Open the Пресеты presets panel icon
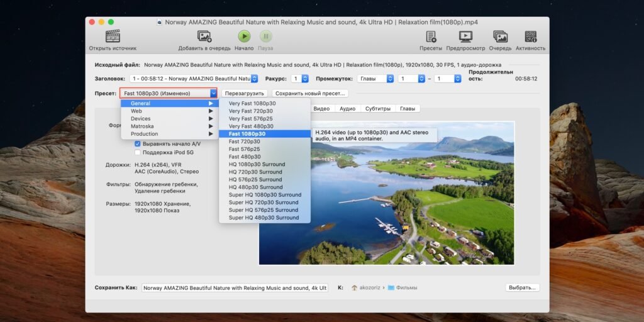 click(x=431, y=36)
